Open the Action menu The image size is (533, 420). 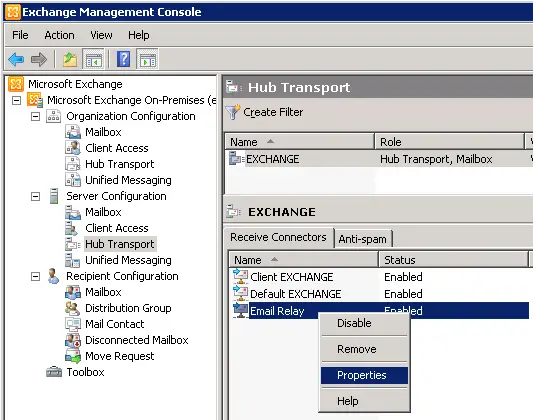pyautogui.click(x=59, y=35)
